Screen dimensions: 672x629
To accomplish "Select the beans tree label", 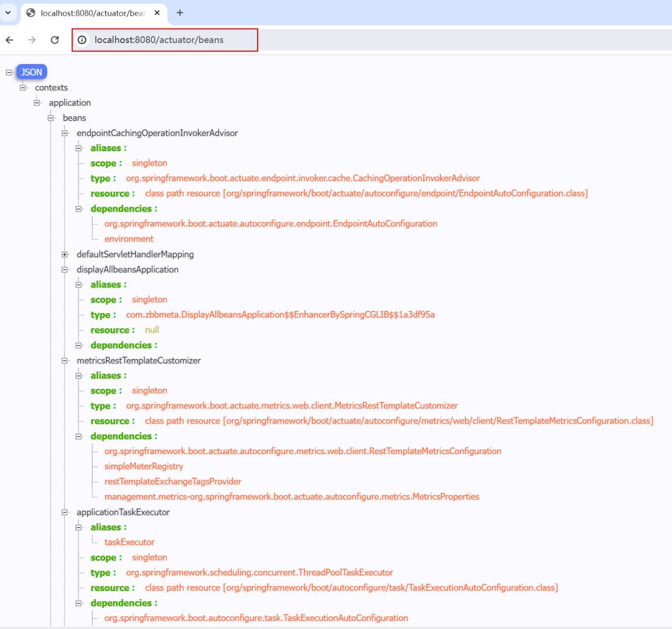I will tap(75, 118).
